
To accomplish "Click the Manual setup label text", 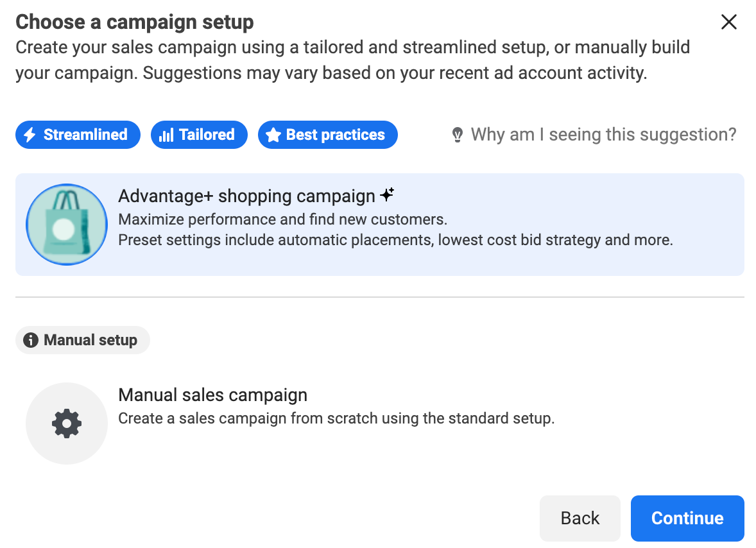I will coord(90,340).
